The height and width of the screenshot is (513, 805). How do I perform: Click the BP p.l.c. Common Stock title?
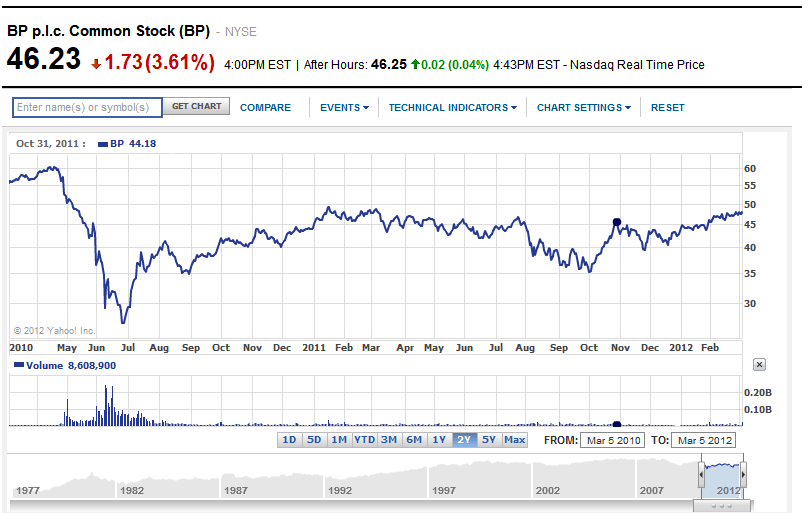click(108, 31)
